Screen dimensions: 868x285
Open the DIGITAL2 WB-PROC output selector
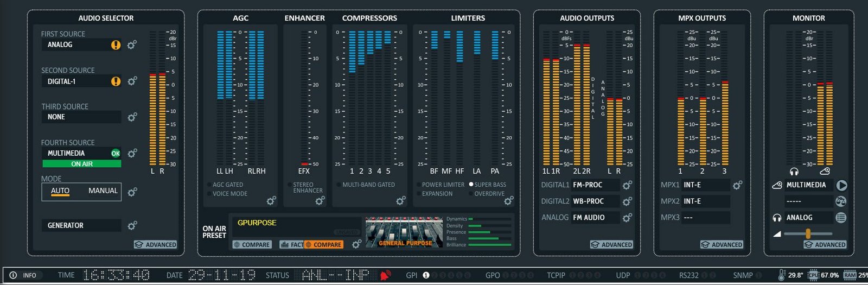pyautogui.click(x=595, y=201)
